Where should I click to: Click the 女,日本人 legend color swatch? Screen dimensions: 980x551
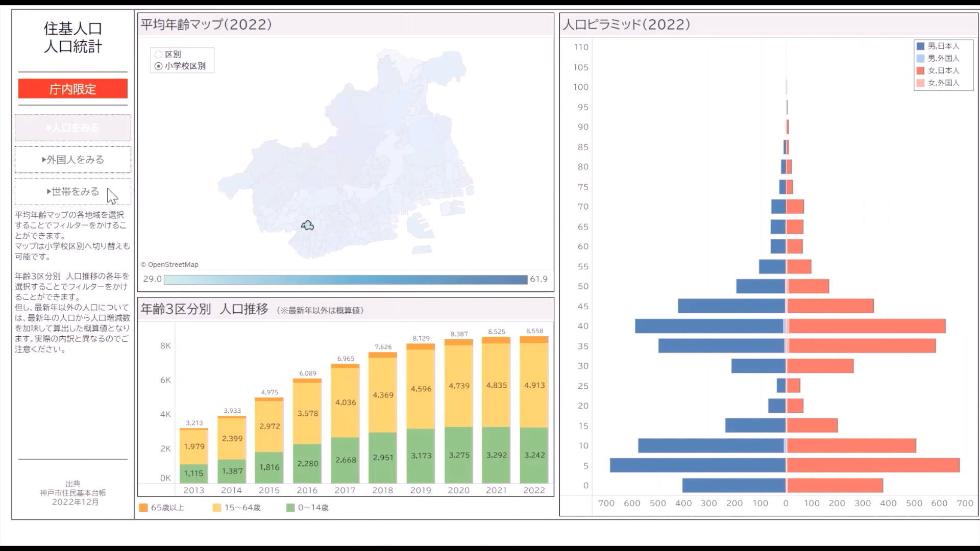[x=920, y=71]
